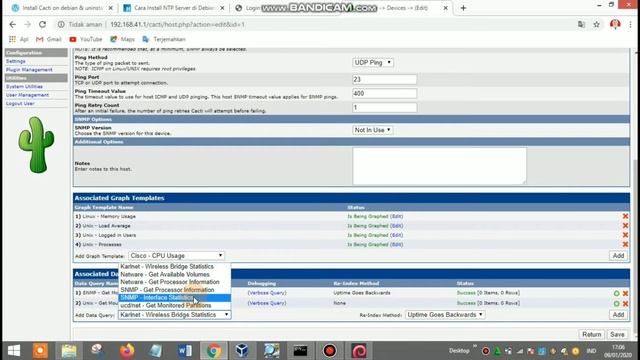This screenshot has height=360, width=640.
Task: Add the selected data query
Action: [618, 315]
